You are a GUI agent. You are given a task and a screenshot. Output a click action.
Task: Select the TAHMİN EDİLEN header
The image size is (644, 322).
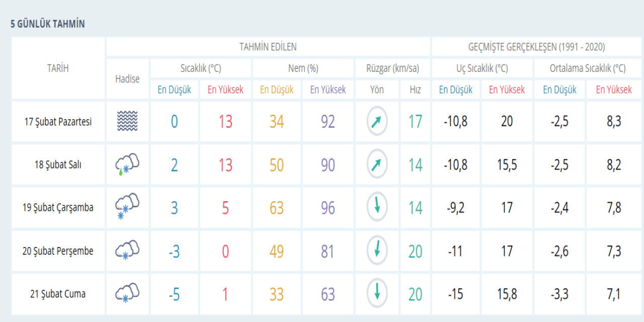pyautogui.click(x=268, y=47)
